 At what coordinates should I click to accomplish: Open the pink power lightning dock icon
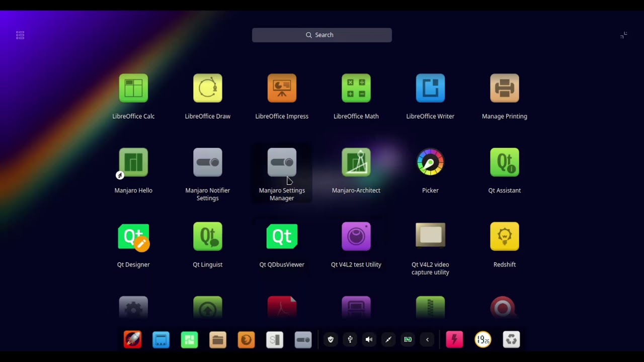coord(454,339)
